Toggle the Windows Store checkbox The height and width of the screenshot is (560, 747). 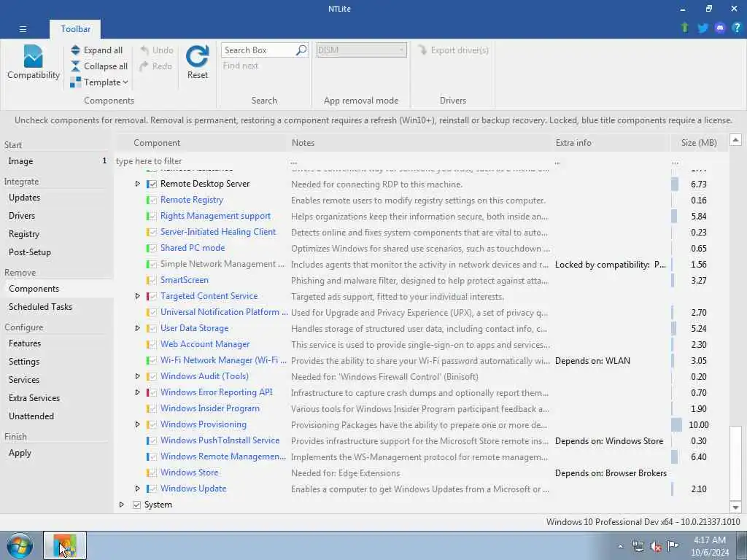153,472
